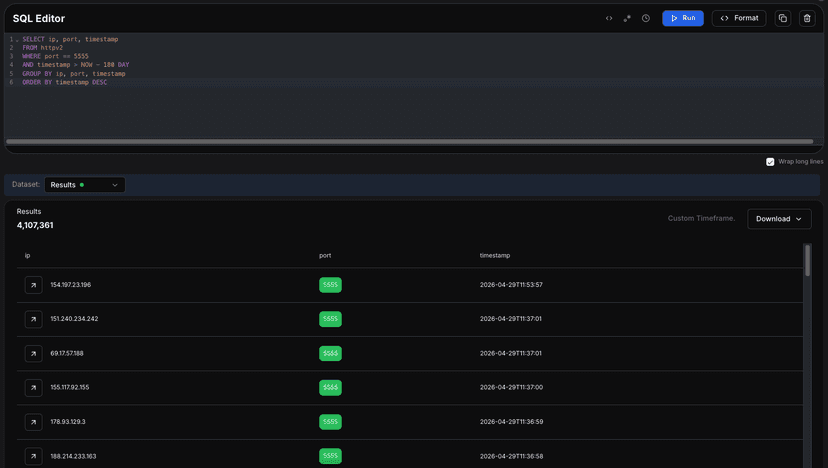The image size is (828, 468).
Task: Open query history clock icon
Action: click(646, 18)
